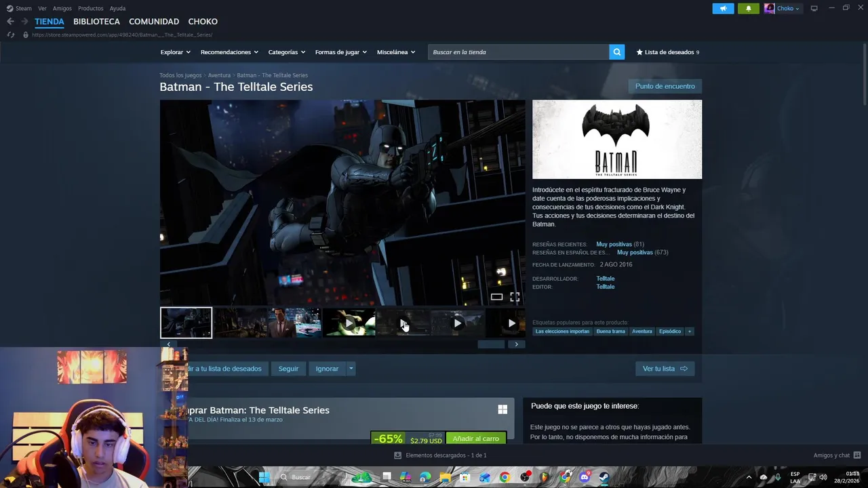This screenshot has height=488, width=868.
Task: Open Microsoft Edge from the taskbar
Action: (x=425, y=477)
